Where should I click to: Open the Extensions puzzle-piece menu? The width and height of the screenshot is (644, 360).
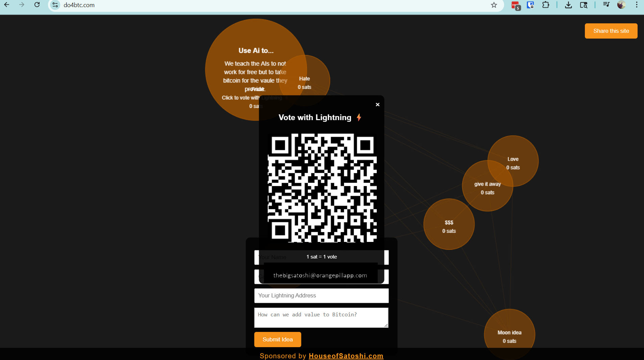coord(546,5)
